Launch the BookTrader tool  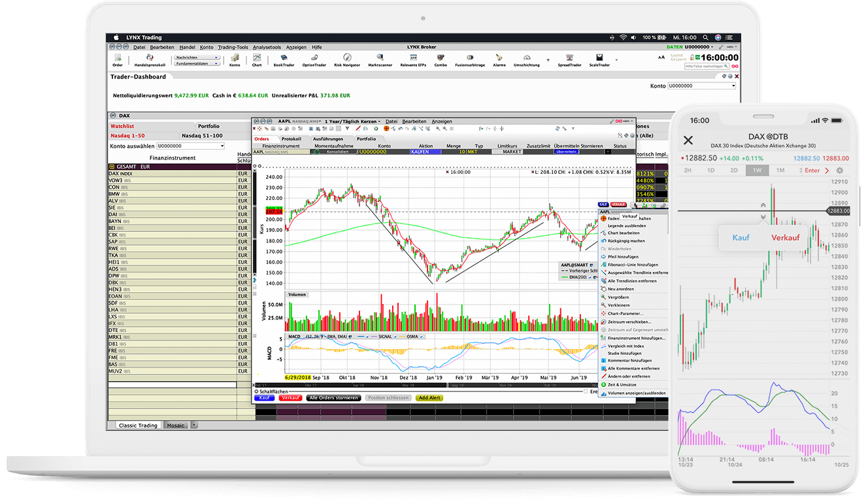coord(284,59)
